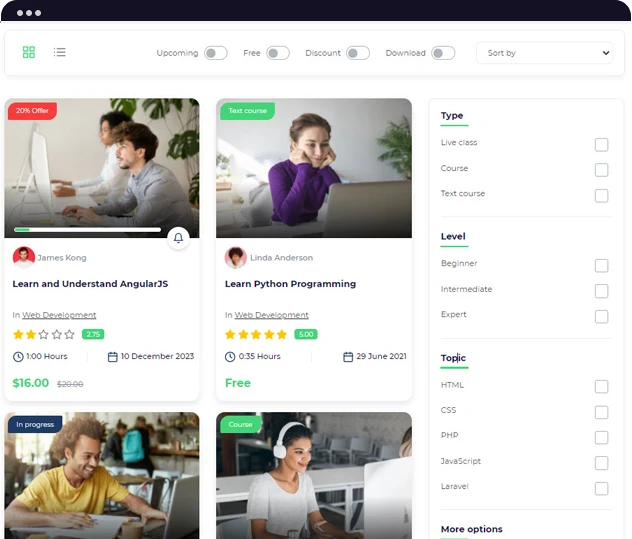Viewport: 632px width, 539px height.
Task: Switch to grid view layout
Action: coord(29,52)
